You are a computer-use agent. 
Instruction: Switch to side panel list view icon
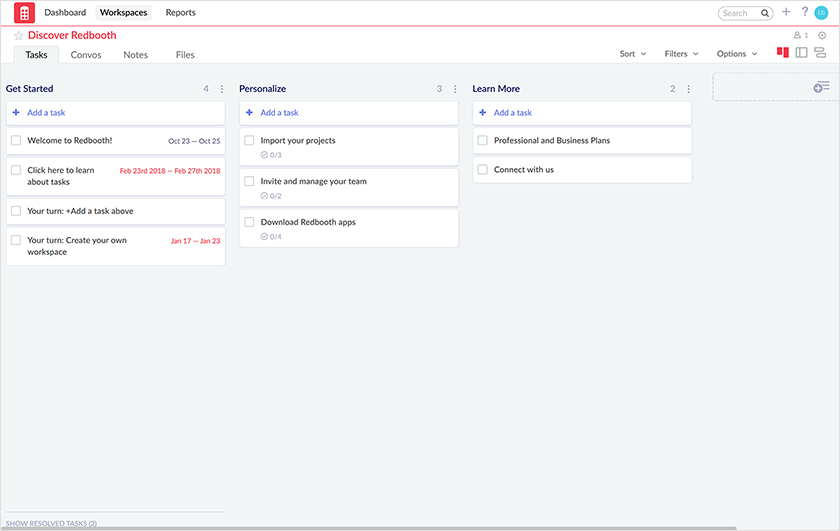pos(801,53)
